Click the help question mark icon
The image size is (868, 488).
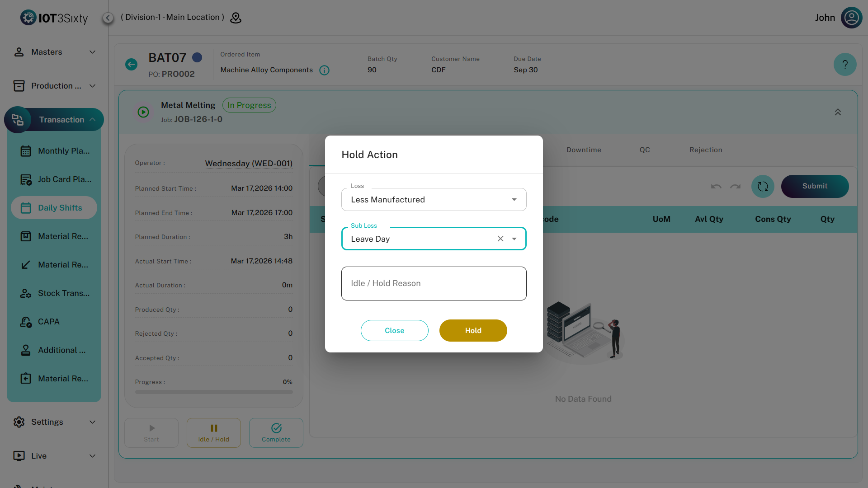[x=844, y=65]
